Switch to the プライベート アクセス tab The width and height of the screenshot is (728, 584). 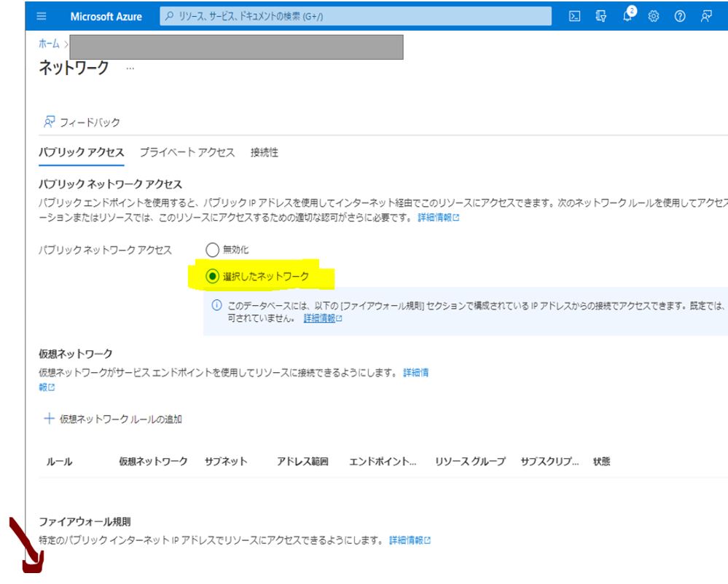(x=187, y=152)
